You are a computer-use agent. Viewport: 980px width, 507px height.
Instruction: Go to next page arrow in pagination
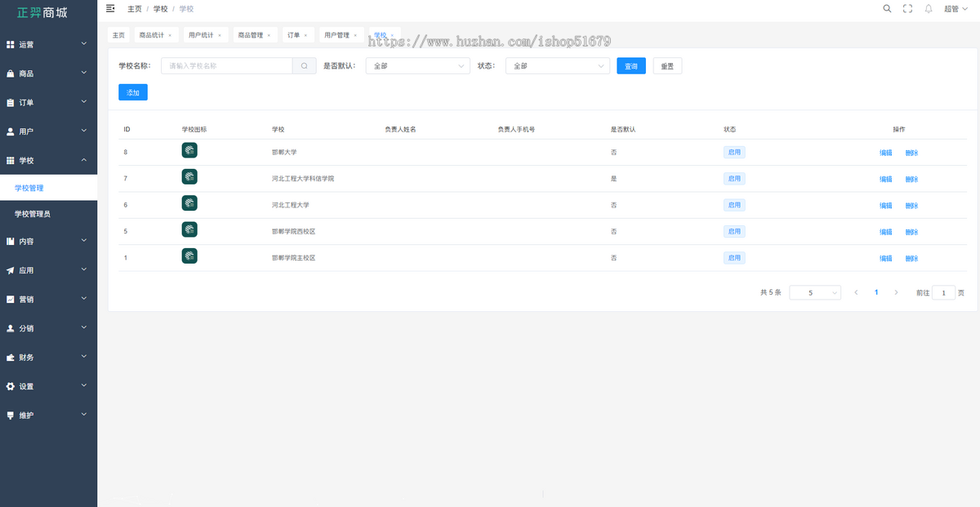coord(896,292)
